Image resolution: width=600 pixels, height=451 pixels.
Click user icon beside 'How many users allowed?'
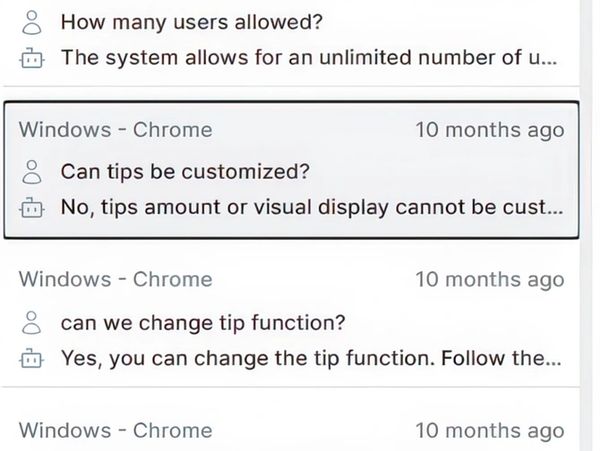pos(32,21)
